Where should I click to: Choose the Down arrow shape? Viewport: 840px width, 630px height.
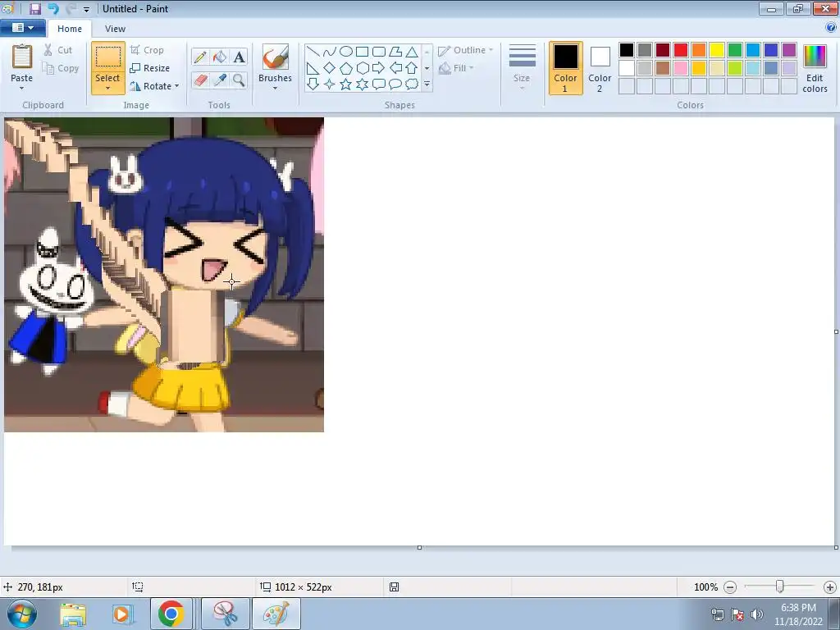coord(313,84)
